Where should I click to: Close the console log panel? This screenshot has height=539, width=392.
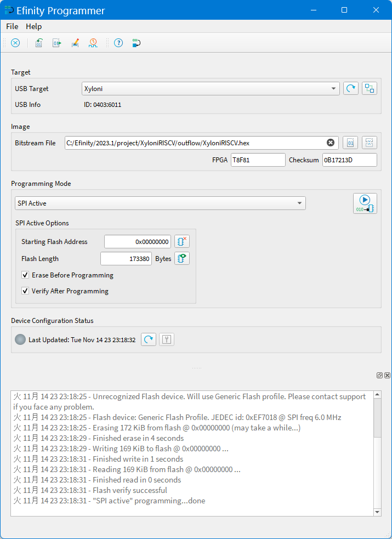point(387,376)
